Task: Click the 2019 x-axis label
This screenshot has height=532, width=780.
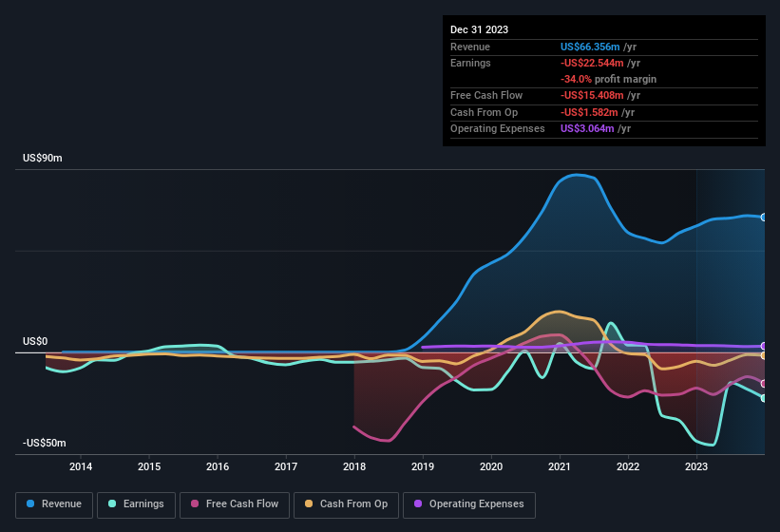Action: tap(423, 466)
